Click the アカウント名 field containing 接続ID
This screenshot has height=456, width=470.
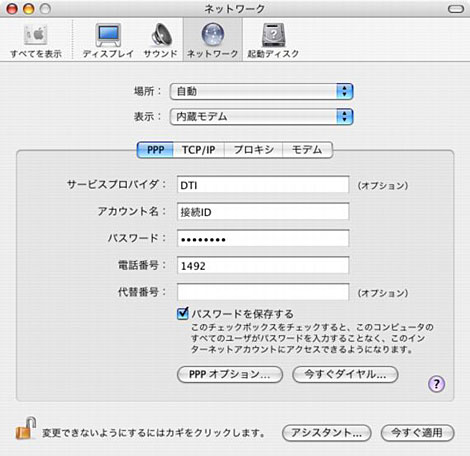263,212
